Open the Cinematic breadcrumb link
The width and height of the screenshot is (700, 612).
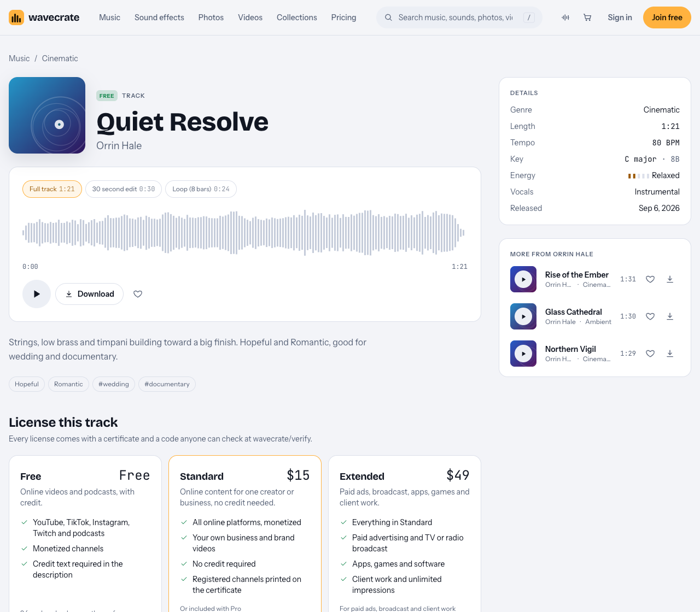click(x=60, y=58)
